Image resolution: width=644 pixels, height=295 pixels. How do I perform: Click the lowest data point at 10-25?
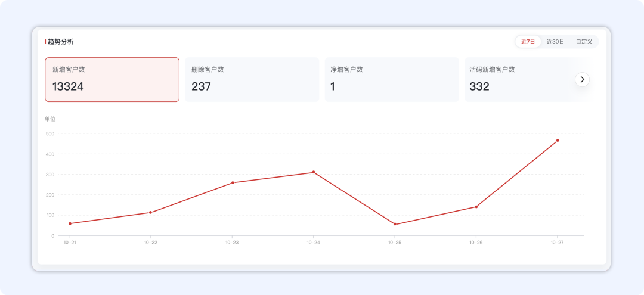click(395, 224)
